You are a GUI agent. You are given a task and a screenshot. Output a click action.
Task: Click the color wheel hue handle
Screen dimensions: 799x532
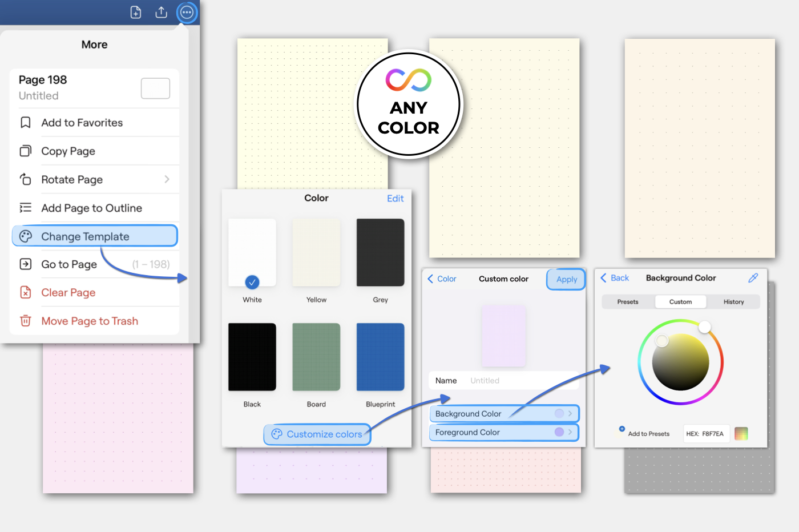point(705,327)
